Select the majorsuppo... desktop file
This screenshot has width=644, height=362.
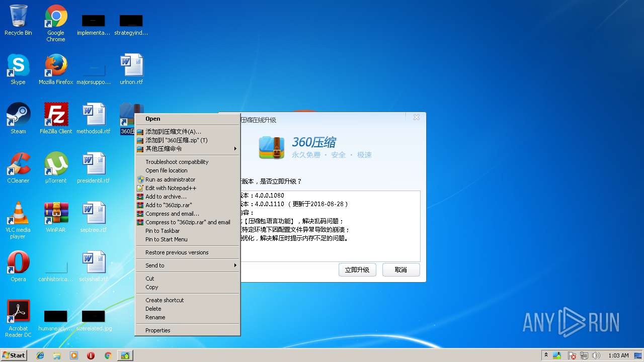tap(94, 74)
